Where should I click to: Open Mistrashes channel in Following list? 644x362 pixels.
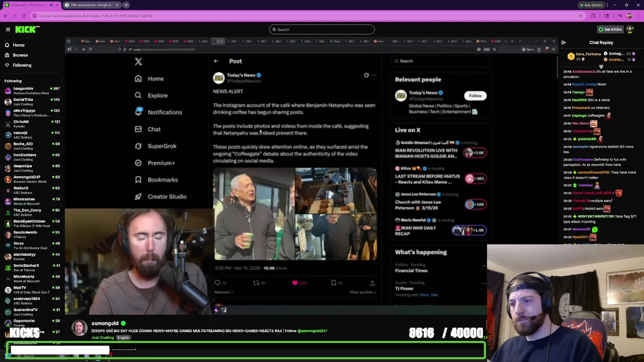coord(32,201)
